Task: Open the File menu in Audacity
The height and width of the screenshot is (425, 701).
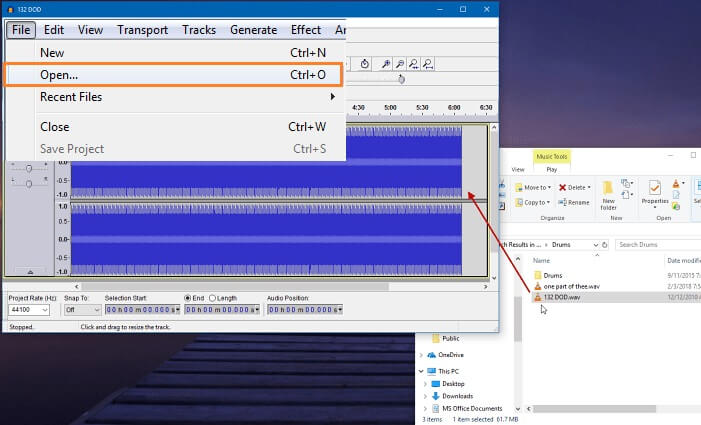Action: tap(21, 30)
